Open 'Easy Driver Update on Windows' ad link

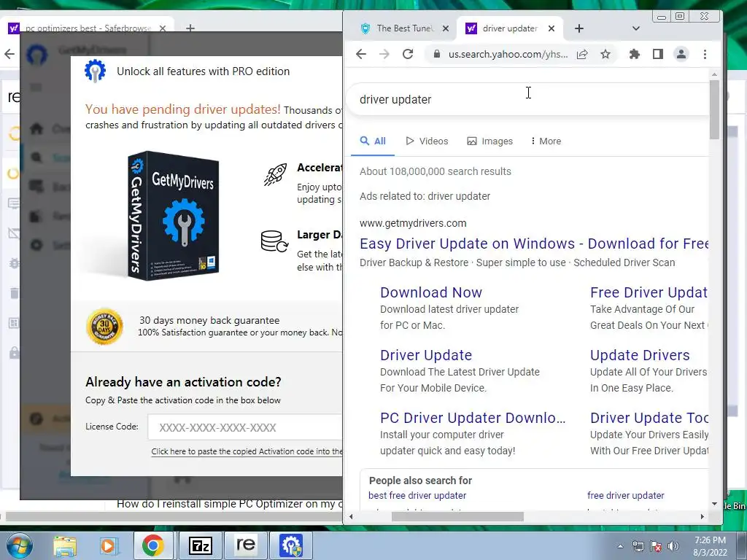tap(534, 244)
